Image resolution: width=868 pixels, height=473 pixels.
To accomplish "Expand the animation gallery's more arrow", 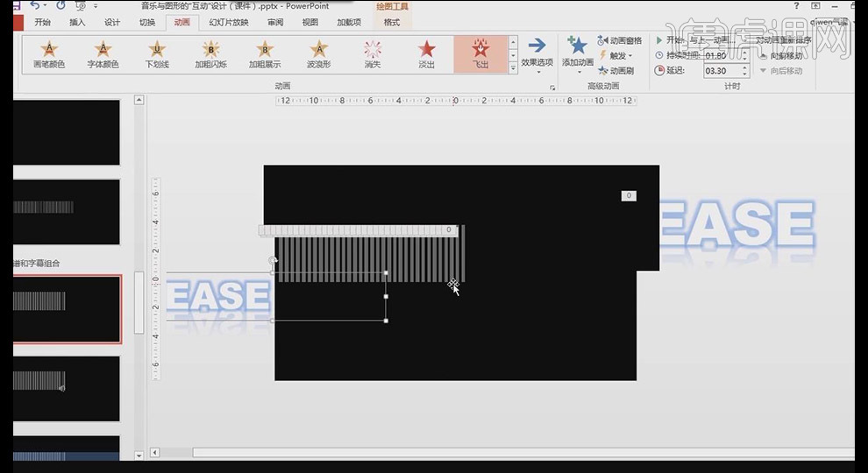I will pos(514,67).
